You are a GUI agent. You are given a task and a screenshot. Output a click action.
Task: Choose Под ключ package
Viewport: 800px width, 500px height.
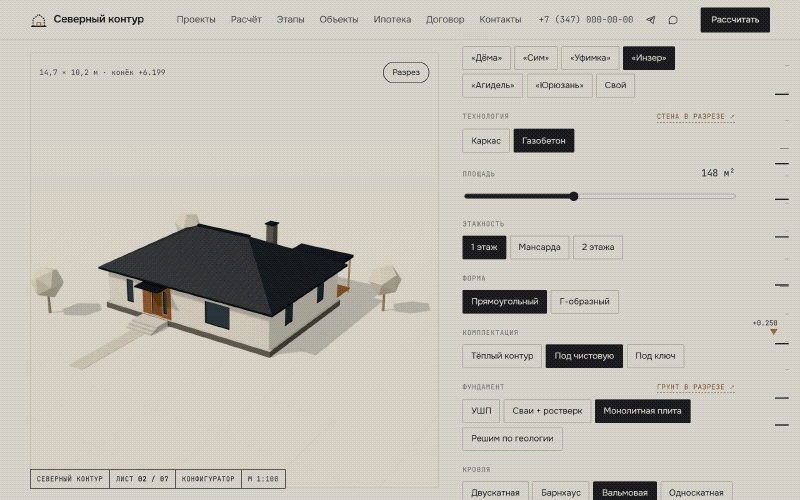[655, 356]
